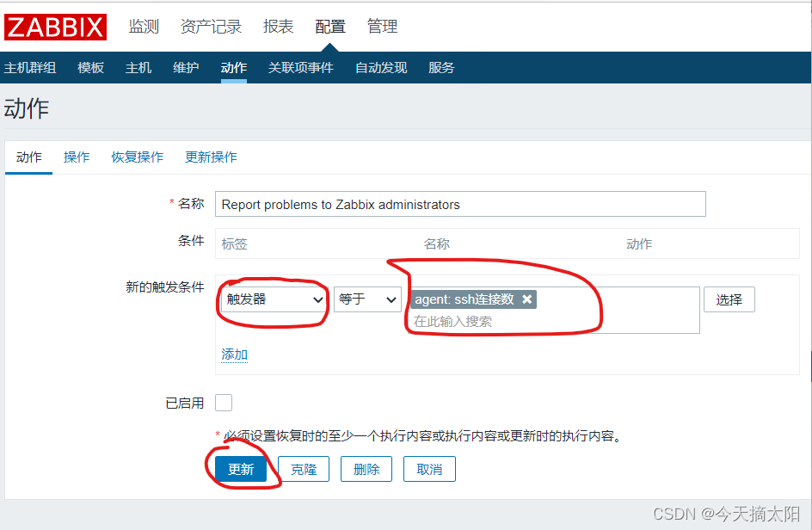Open the 触发器 condition type dropdown
The image size is (812, 530).
click(x=274, y=299)
